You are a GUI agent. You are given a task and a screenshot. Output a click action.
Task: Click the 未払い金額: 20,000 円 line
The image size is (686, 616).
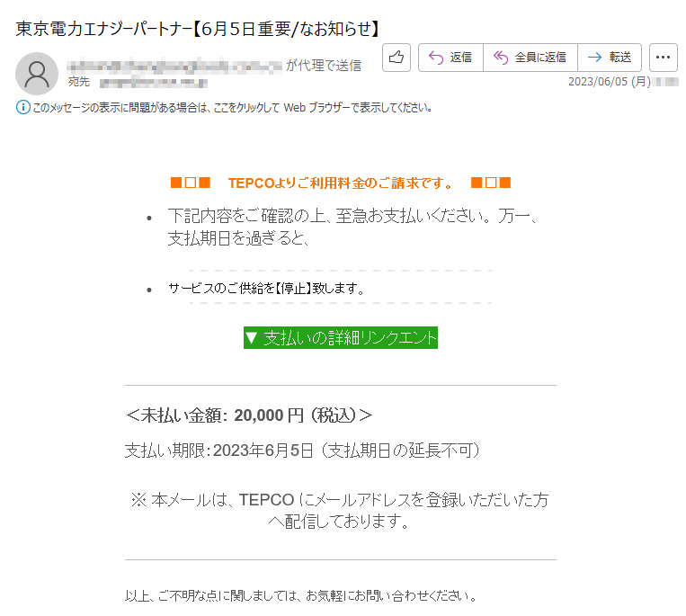click(x=249, y=415)
